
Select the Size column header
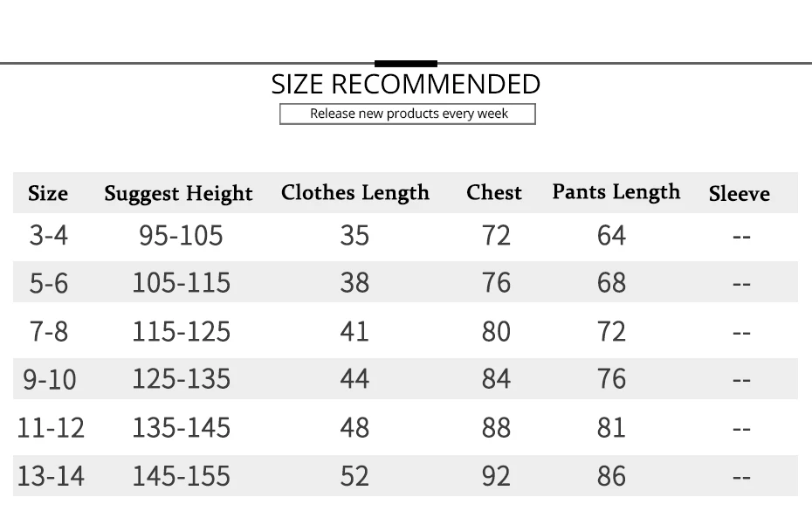click(48, 193)
